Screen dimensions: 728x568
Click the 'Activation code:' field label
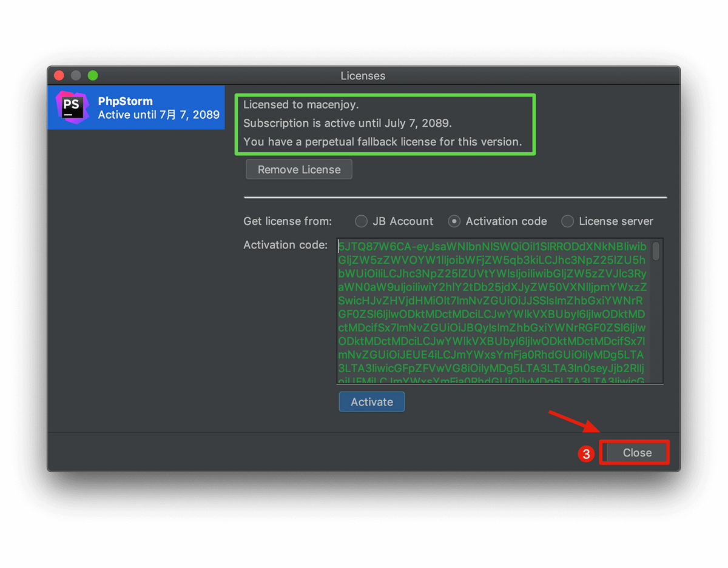point(285,245)
